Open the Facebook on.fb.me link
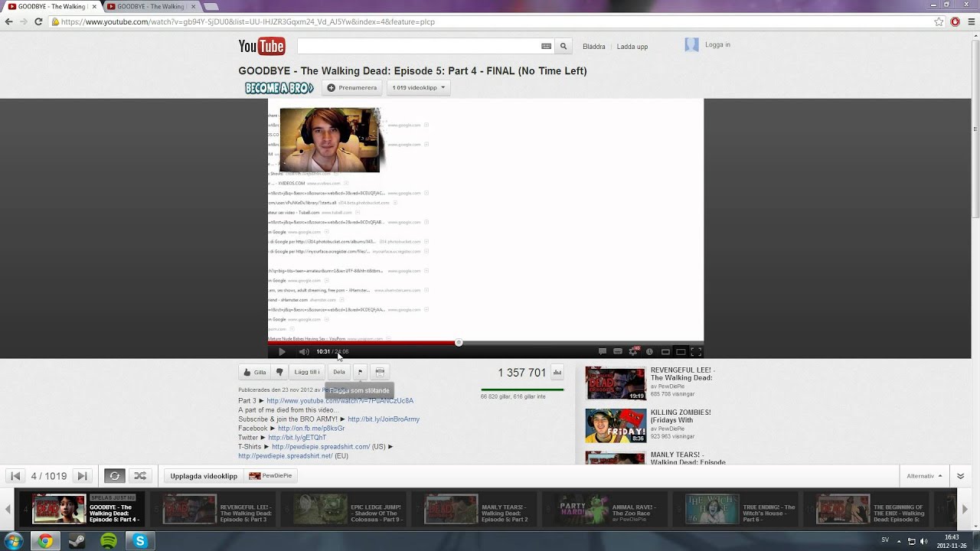The width and height of the screenshot is (980, 551). 311,429
